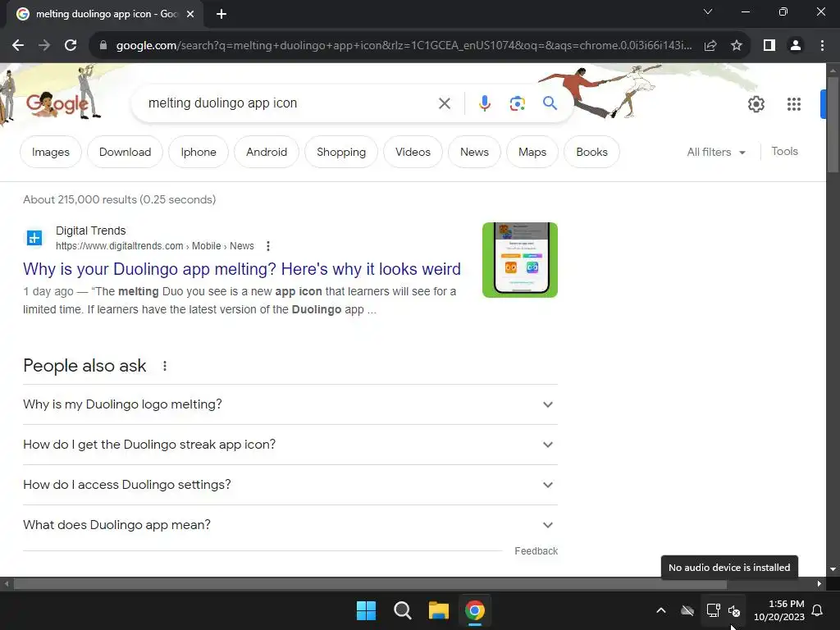The height and width of the screenshot is (630, 840).
Task: Open Windows taskbar search
Action: pyautogui.click(x=402, y=610)
